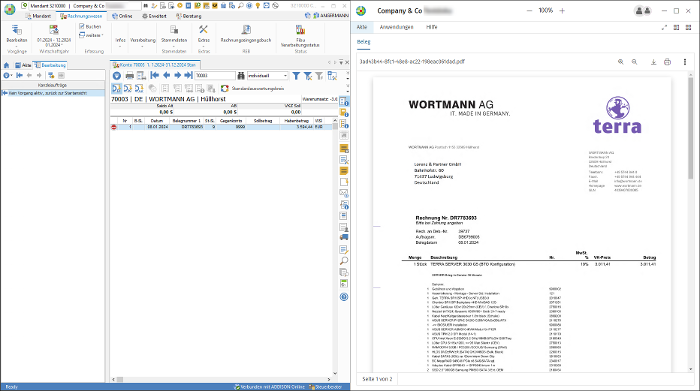Increase zoom with plus button
The image size is (700, 391).
click(562, 11)
